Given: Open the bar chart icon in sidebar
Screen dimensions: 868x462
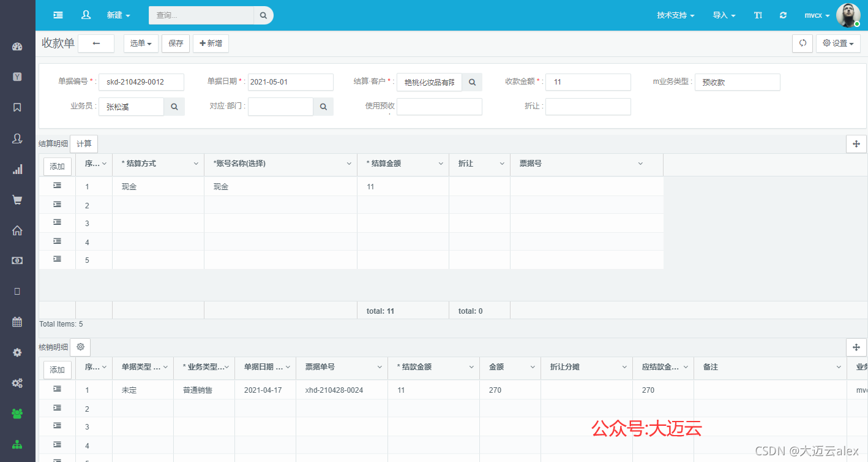Looking at the screenshot, I should [x=17, y=169].
